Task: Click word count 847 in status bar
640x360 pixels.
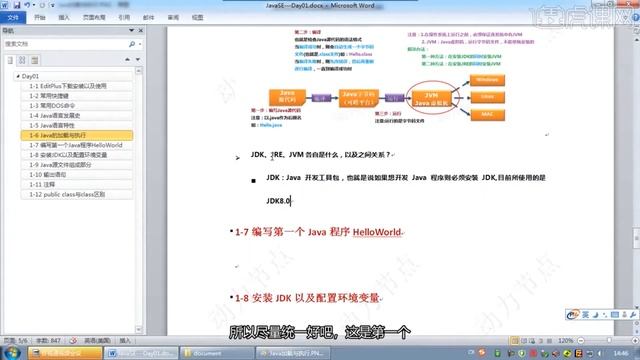Action: pos(48,340)
